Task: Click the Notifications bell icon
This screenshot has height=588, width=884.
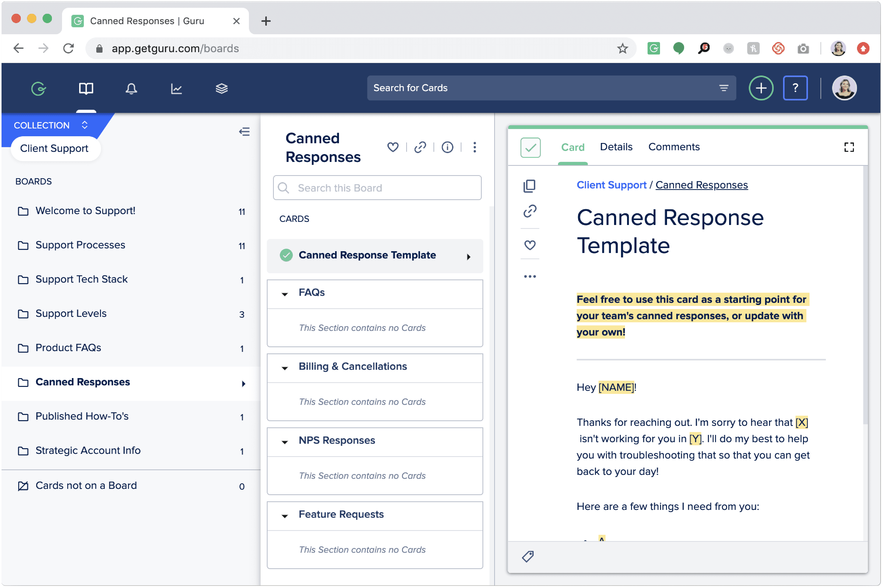Action: tap(130, 88)
